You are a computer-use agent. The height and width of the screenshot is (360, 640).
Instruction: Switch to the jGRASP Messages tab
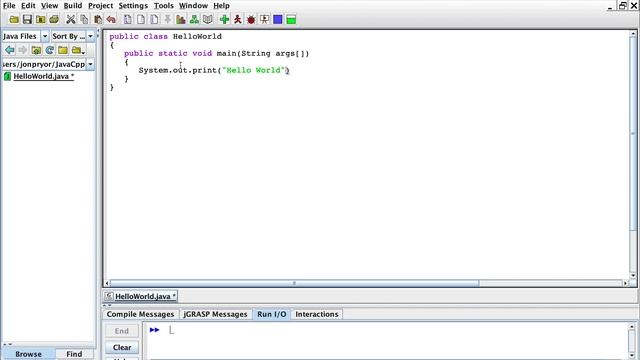pos(215,314)
